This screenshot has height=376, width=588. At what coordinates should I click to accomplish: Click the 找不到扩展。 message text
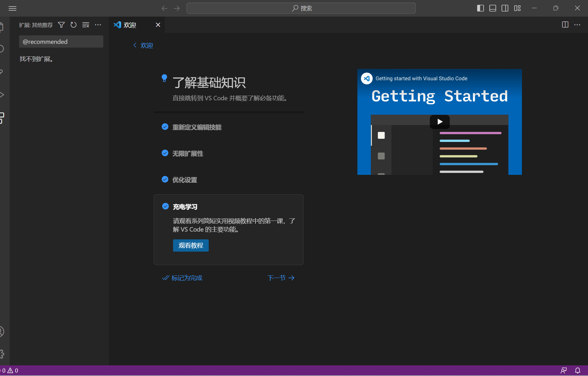pyautogui.click(x=36, y=59)
